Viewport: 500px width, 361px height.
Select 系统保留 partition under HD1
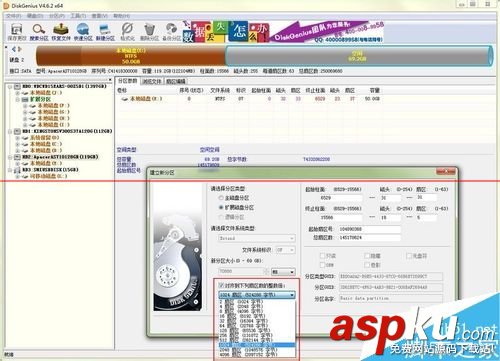coord(45,138)
